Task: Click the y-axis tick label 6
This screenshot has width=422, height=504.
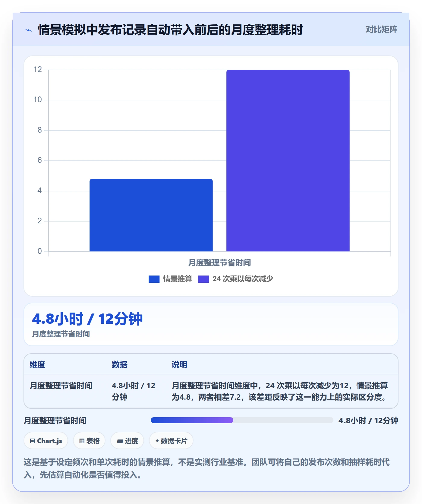Action: point(39,160)
